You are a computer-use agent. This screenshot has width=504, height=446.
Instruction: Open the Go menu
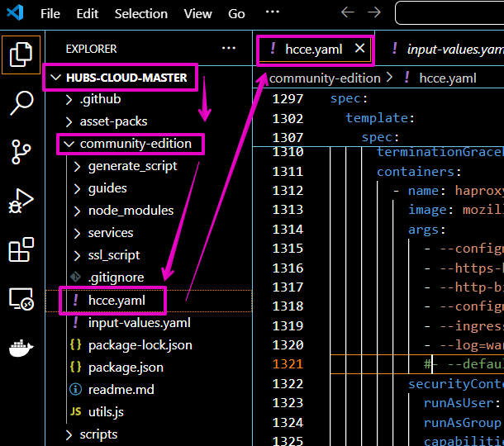pos(236,14)
